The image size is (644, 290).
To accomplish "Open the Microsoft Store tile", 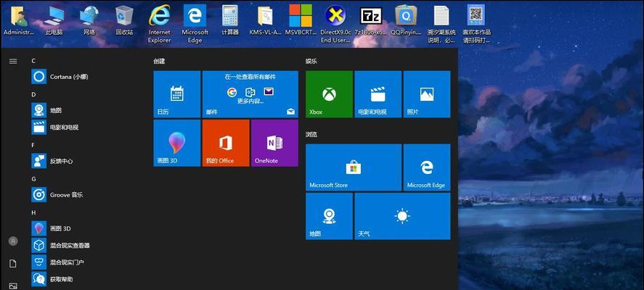I will coord(354,167).
